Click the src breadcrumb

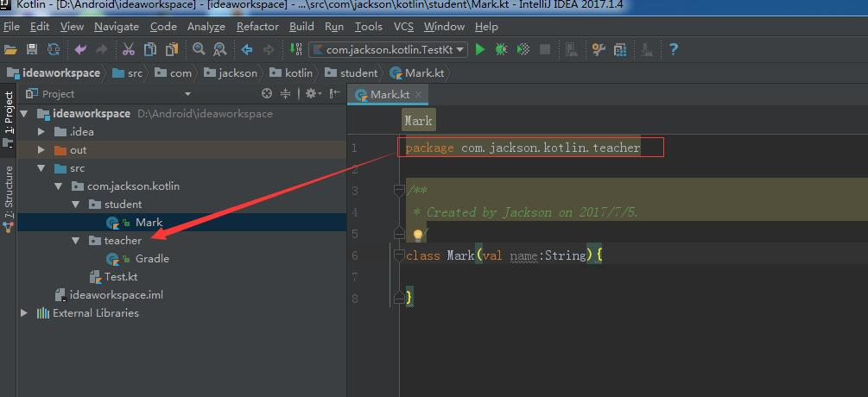pyautogui.click(x=128, y=73)
